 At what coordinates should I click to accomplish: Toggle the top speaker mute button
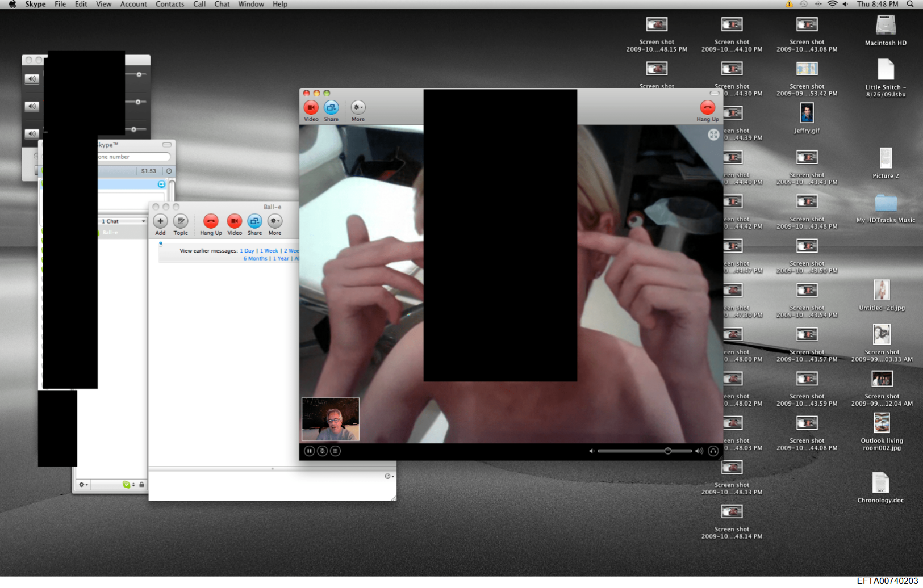[32, 79]
